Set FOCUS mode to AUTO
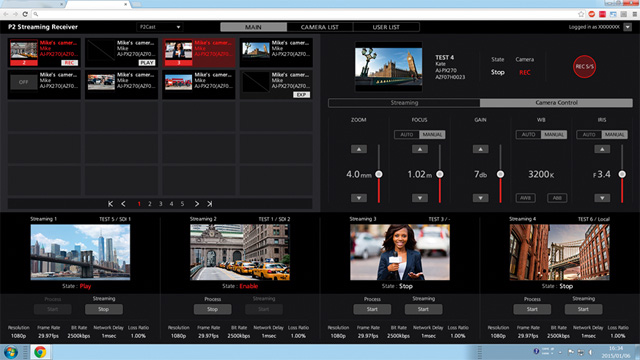The width and height of the screenshot is (640, 360). [x=407, y=134]
